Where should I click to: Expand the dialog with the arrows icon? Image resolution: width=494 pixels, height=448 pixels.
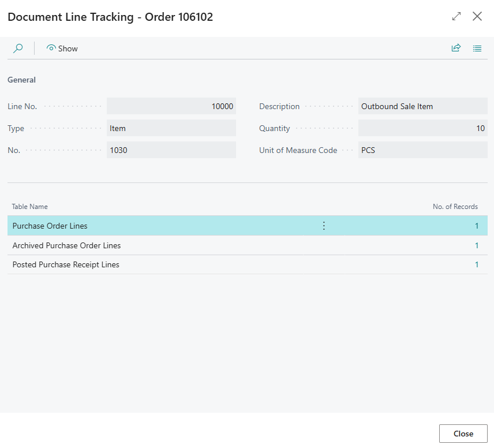(456, 16)
